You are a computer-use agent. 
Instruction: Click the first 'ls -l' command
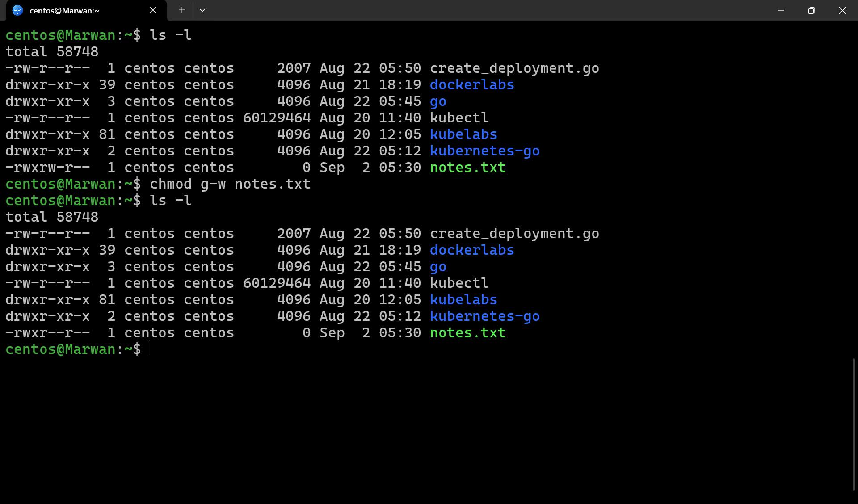click(x=171, y=35)
